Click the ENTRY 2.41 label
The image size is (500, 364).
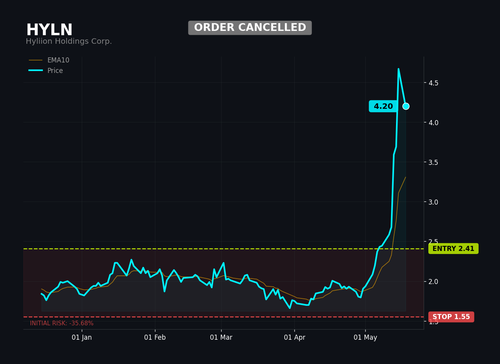[453, 249]
